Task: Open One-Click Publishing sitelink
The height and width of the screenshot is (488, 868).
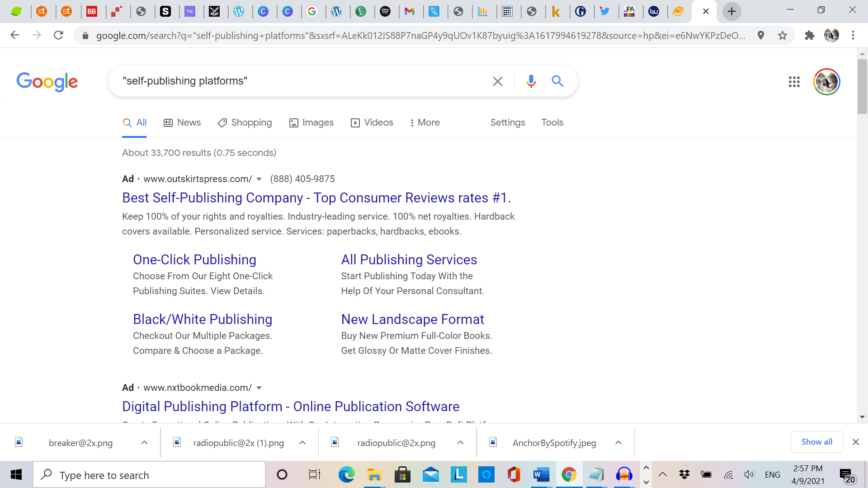Action: pyautogui.click(x=194, y=260)
